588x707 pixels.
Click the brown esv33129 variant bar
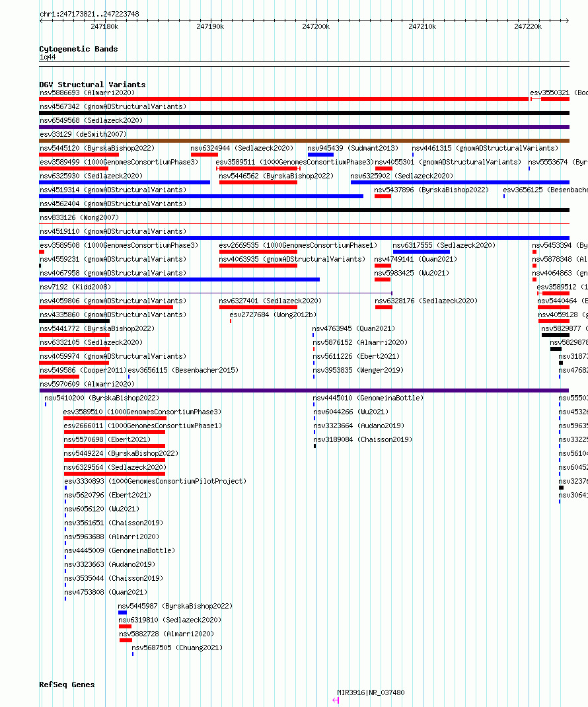(305, 141)
